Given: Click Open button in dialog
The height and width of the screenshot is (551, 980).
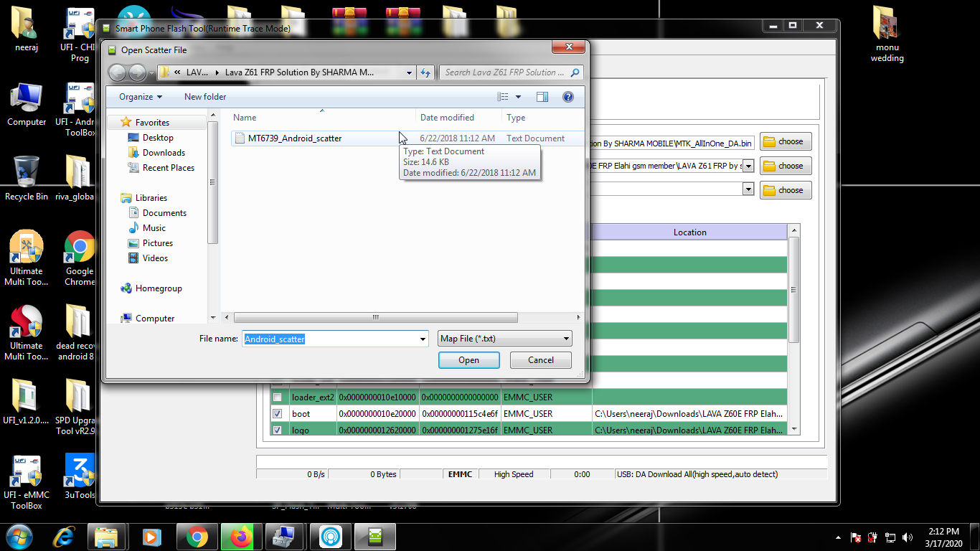Looking at the screenshot, I should pyautogui.click(x=469, y=360).
